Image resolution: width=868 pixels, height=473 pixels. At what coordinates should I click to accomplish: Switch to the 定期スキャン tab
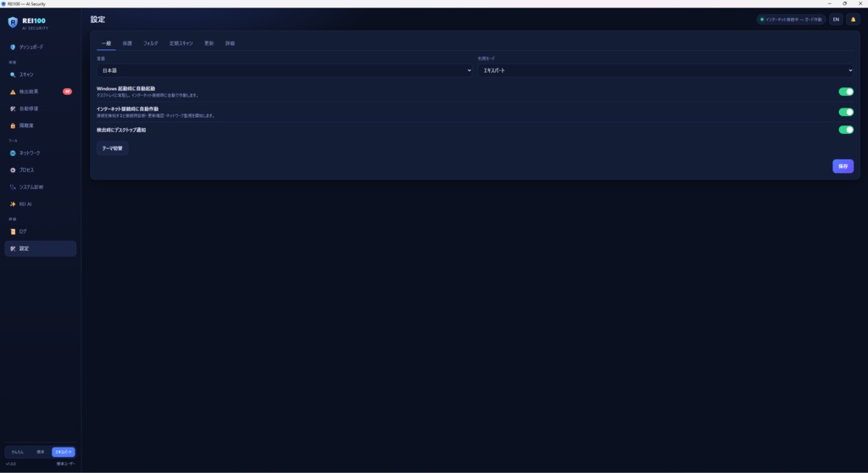181,43
